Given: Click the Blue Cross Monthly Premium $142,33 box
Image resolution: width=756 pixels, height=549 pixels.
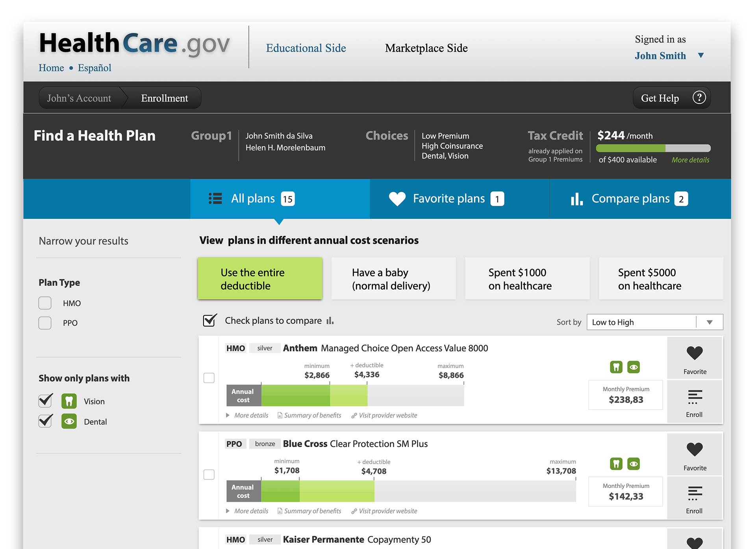Looking at the screenshot, I should [626, 492].
